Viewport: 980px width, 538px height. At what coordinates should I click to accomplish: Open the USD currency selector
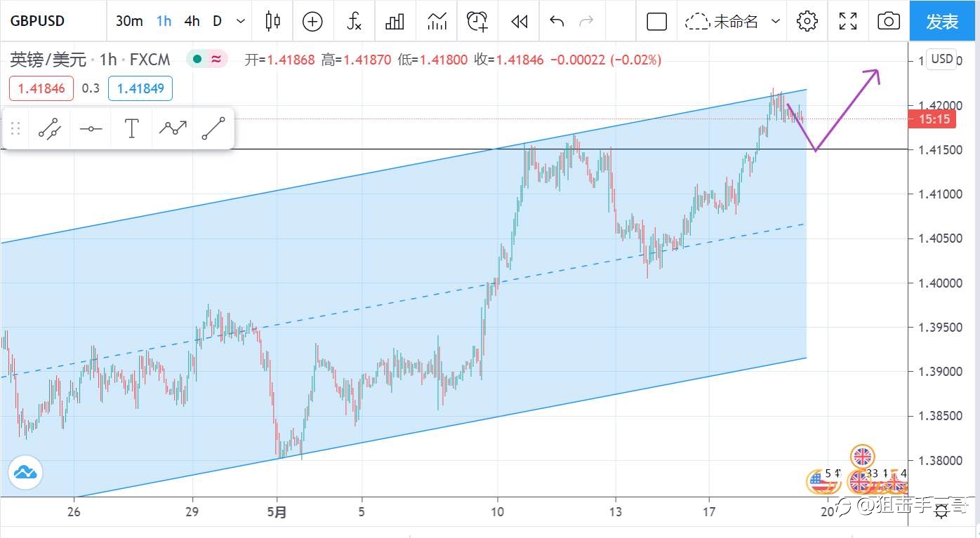tap(941, 59)
